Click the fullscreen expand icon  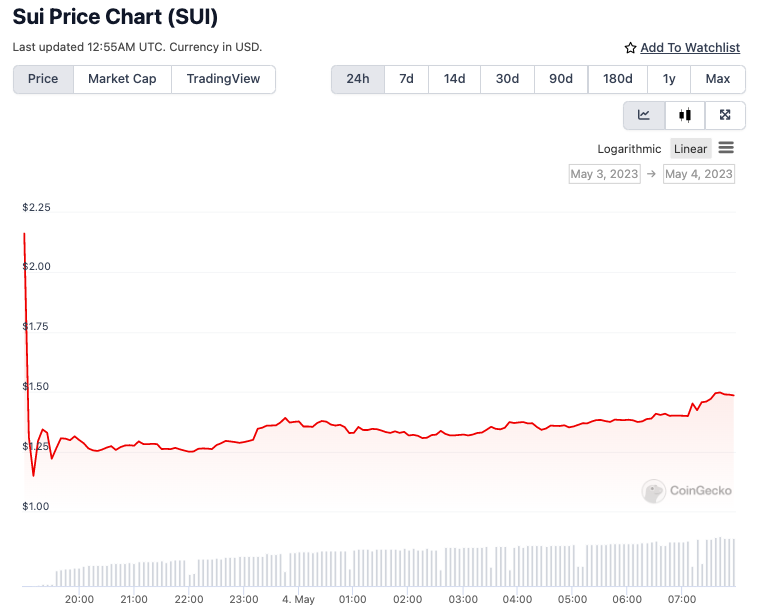[x=725, y=115]
